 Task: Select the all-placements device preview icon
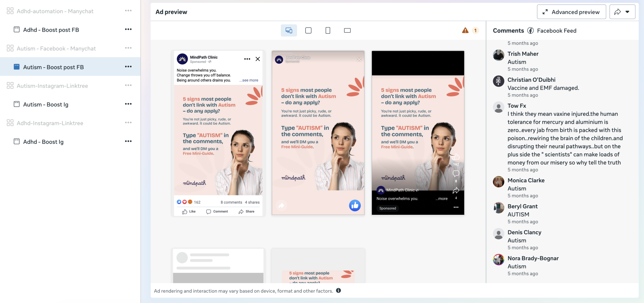pyautogui.click(x=289, y=30)
